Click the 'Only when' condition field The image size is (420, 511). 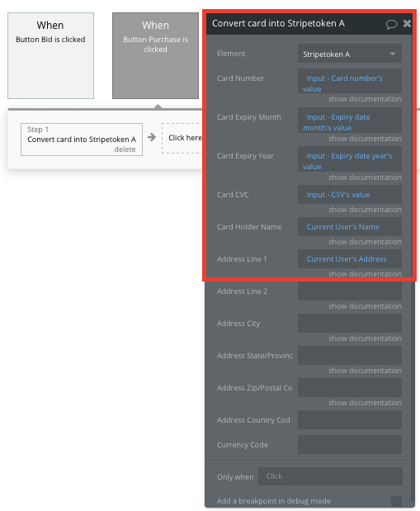pos(330,476)
